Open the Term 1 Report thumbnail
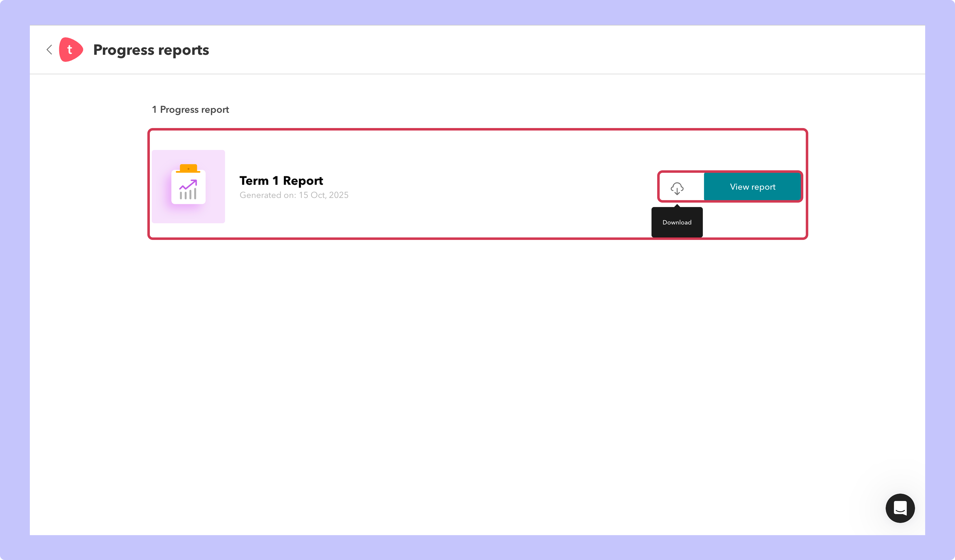This screenshot has height=560, width=955. [188, 186]
